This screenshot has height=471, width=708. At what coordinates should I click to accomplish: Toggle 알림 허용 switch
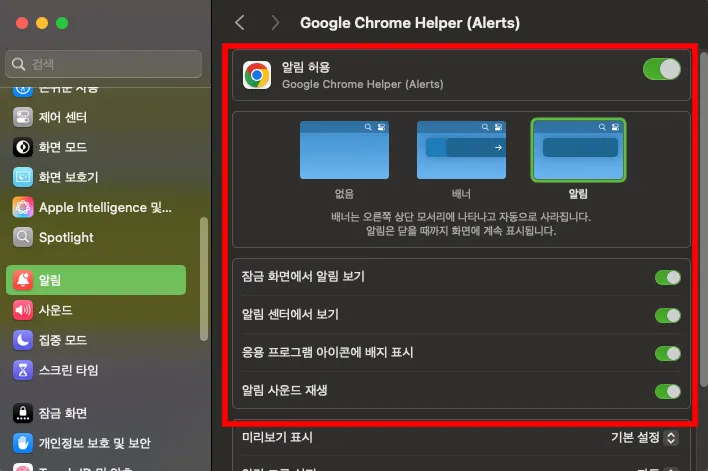(x=662, y=70)
